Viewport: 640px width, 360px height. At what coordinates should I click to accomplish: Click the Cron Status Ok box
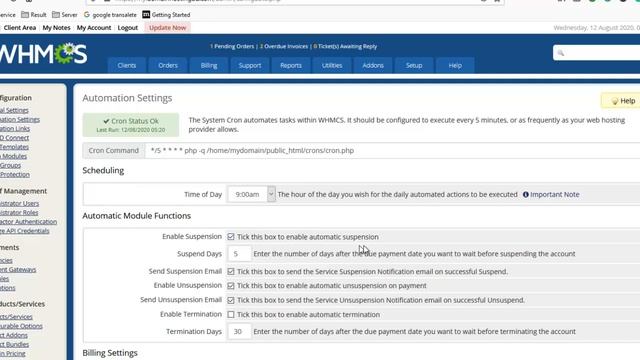pyautogui.click(x=131, y=125)
